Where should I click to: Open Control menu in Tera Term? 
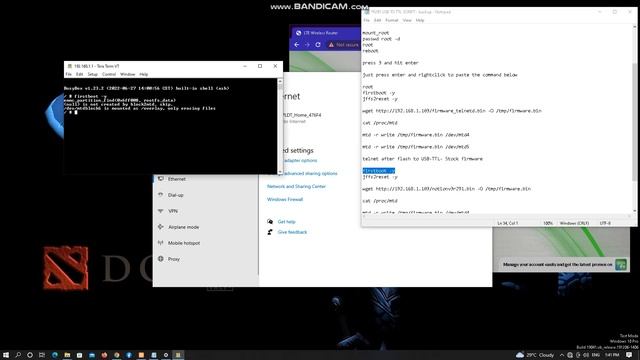[109, 74]
